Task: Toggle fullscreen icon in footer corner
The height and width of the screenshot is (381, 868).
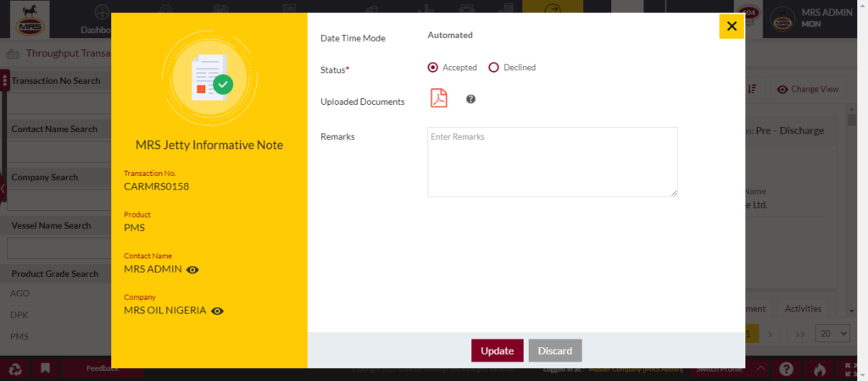Action: tap(852, 369)
